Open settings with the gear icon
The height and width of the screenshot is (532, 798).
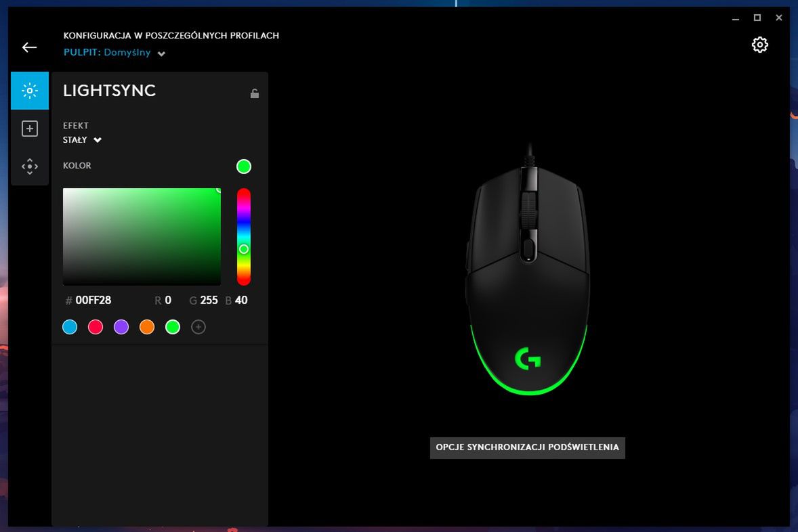point(759,45)
